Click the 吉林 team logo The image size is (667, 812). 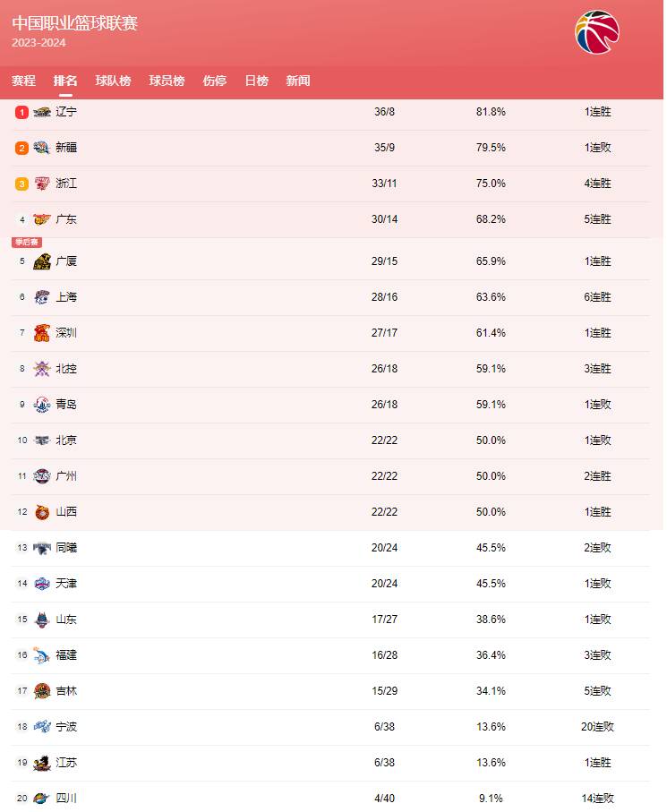42,691
